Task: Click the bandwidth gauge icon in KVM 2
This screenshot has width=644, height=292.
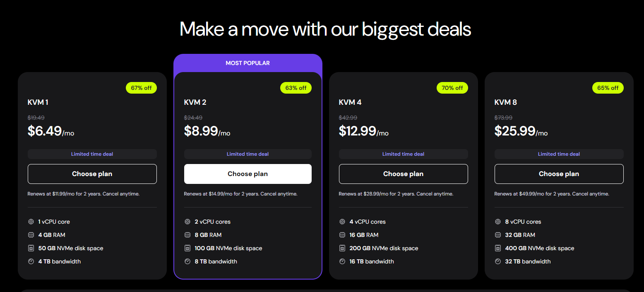Action: point(187,261)
